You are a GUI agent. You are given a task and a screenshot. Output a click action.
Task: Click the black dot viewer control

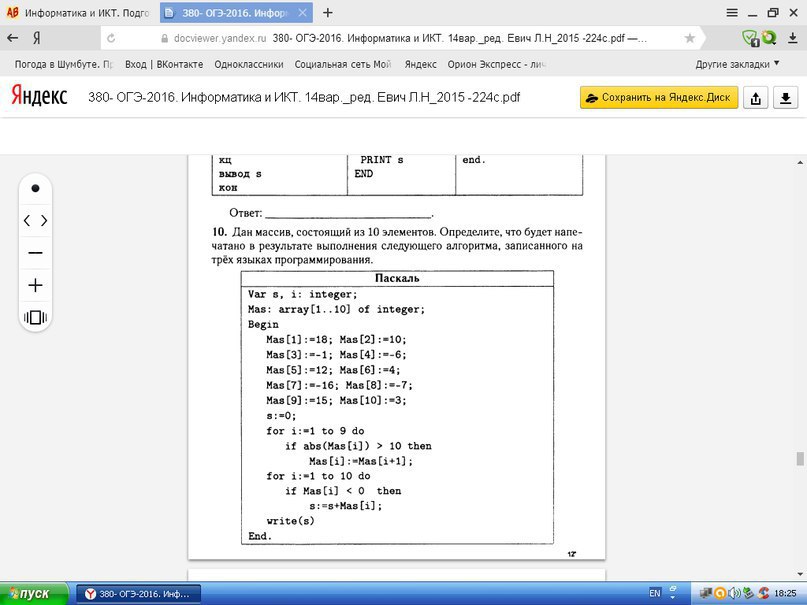35,188
